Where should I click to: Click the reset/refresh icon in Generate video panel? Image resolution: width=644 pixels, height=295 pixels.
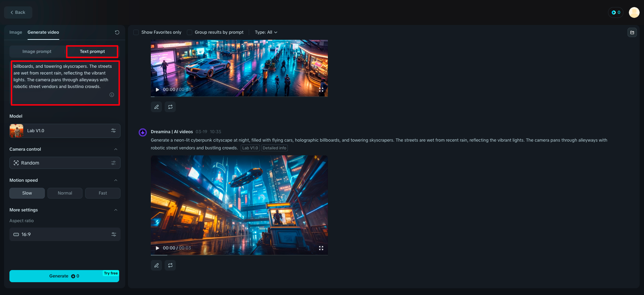117,32
